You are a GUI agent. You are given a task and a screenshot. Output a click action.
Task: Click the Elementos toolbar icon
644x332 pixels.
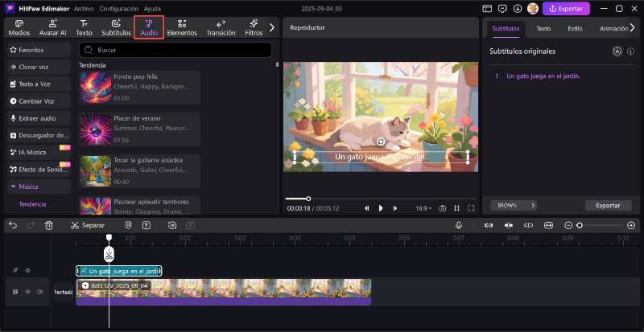tap(181, 28)
